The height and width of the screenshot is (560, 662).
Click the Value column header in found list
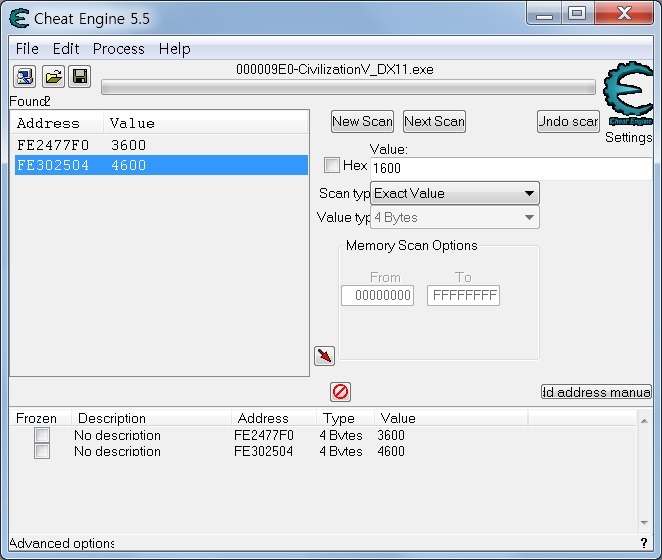pos(206,123)
